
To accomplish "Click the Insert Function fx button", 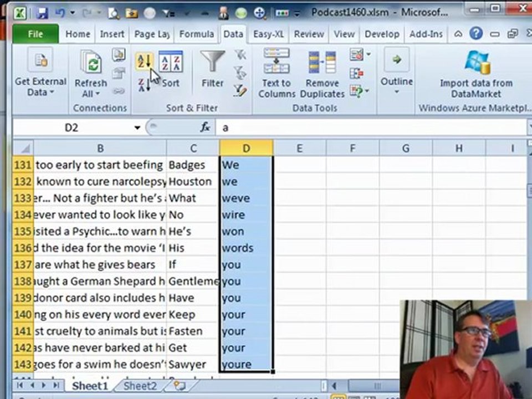I will 205,127.
